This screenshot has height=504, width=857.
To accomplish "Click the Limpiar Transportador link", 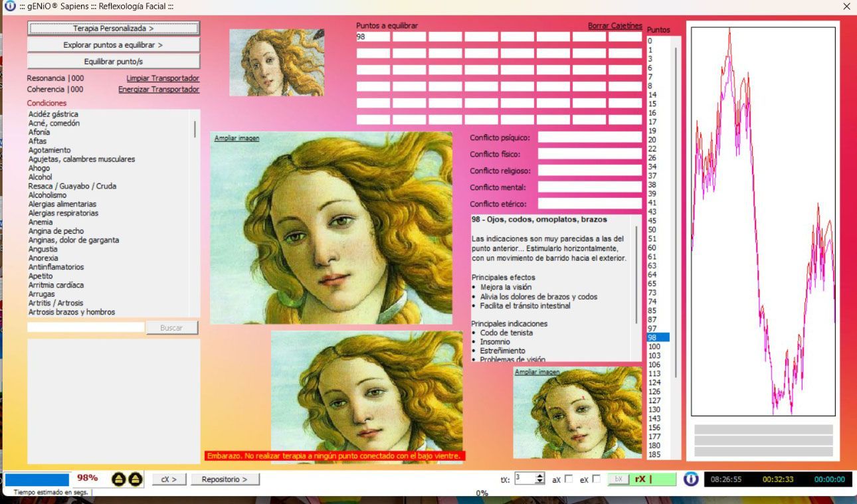I will [x=163, y=78].
